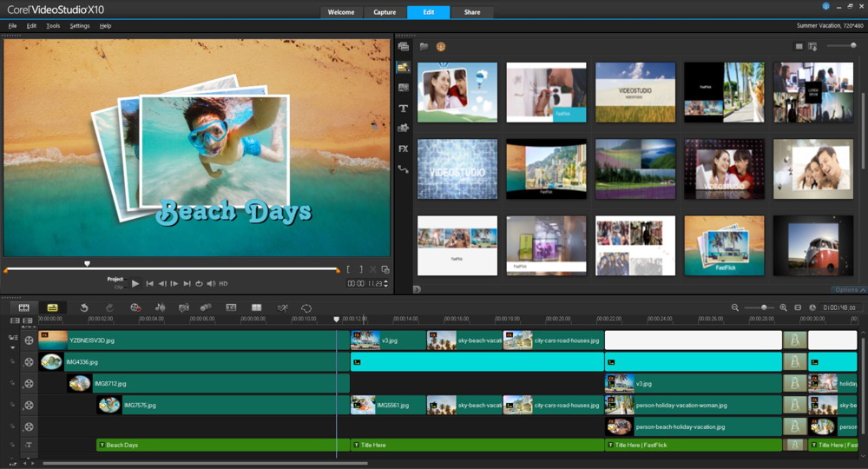Viewport: 868px width, 469px height.
Task: Open the Tools menu
Action: pyautogui.click(x=53, y=26)
